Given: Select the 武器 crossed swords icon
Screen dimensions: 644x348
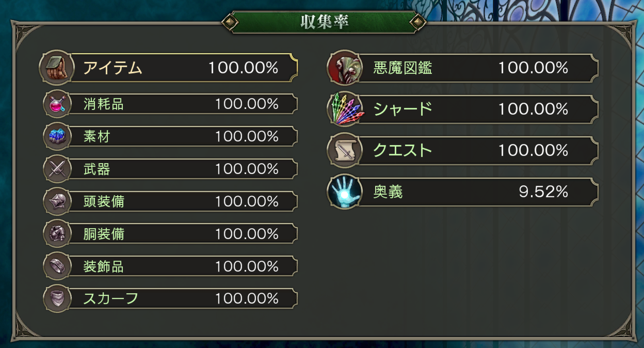Looking at the screenshot, I should click(x=57, y=168).
